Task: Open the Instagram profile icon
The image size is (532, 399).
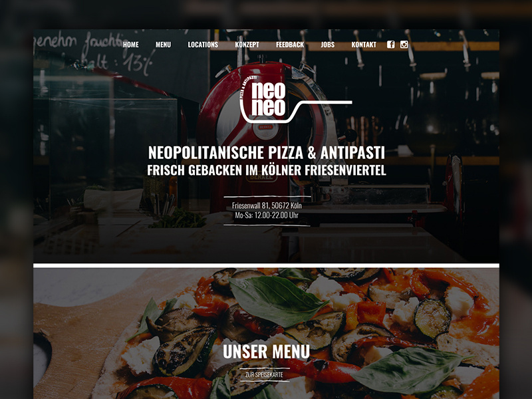Action: [404, 45]
